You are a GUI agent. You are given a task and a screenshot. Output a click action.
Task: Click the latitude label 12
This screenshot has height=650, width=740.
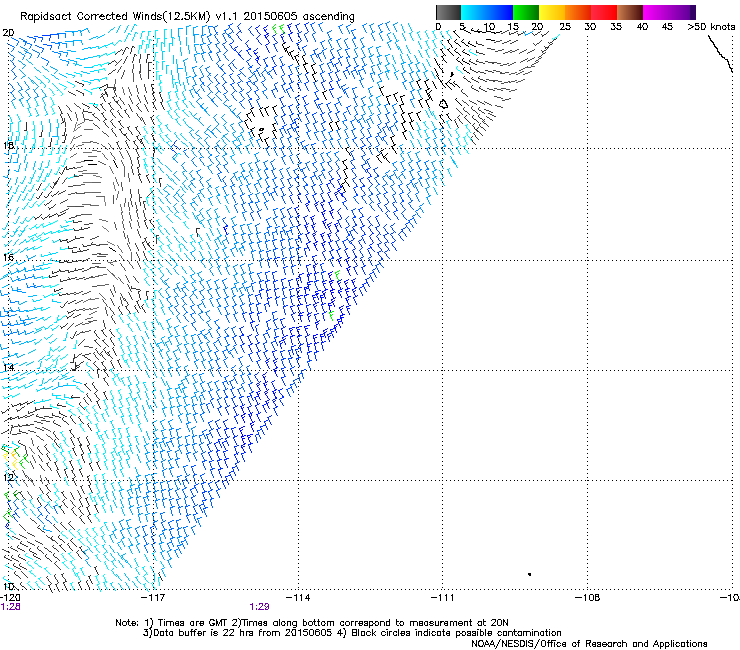8,477
